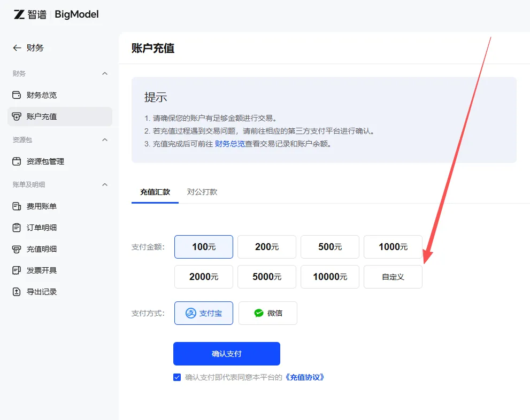This screenshot has height=420, width=530.
Task: Click the back arrow next to 财务
Action: click(x=17, y=48)
